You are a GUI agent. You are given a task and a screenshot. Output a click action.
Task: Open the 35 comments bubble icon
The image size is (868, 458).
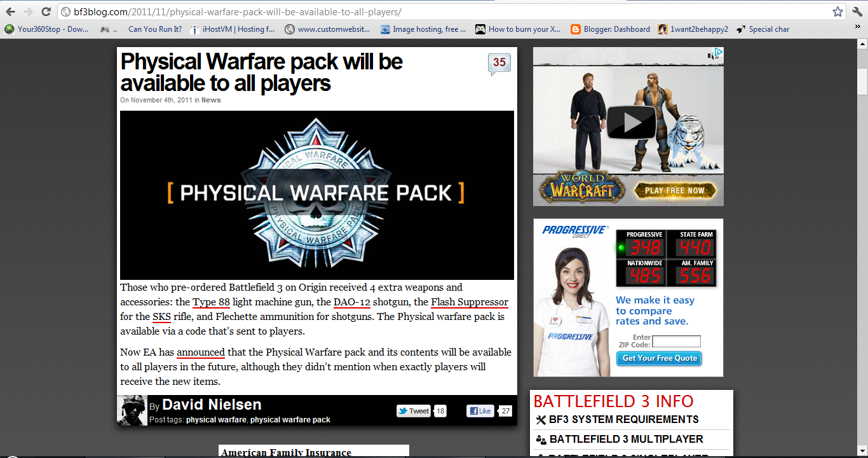(499, 63)
